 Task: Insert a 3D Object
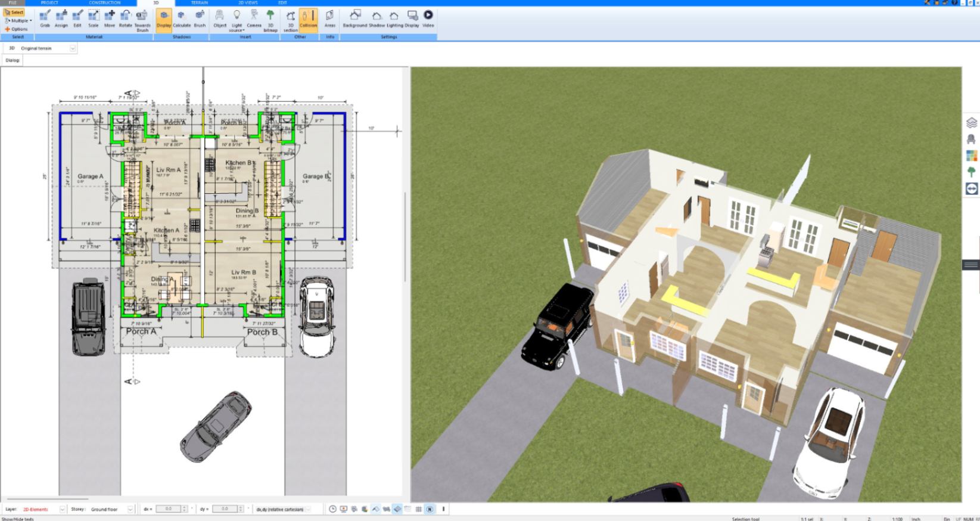point(220,19)
